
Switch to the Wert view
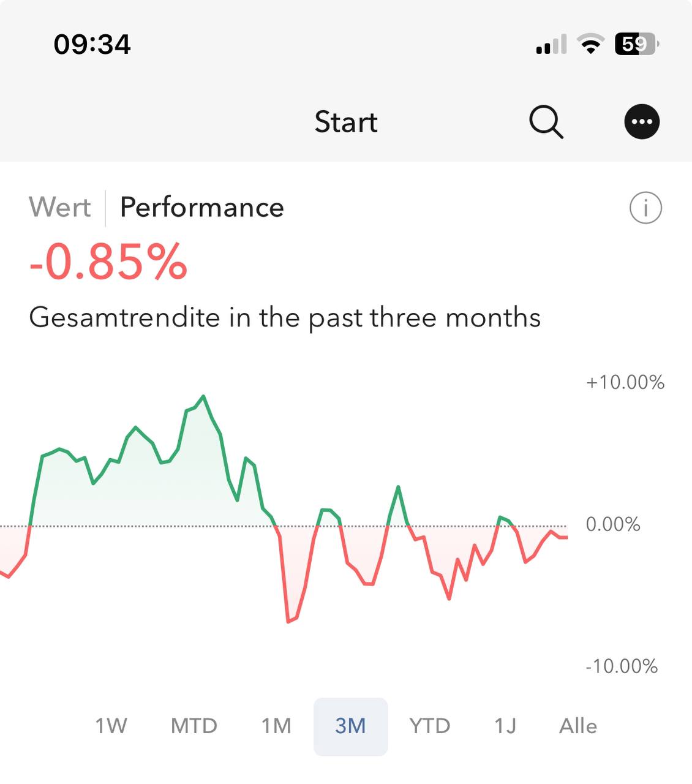pyautogui.click(x=60, y=207)
